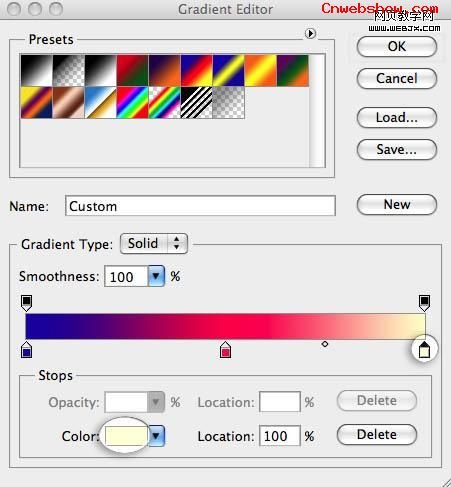Select the pink middle color stop

(226, 350)
